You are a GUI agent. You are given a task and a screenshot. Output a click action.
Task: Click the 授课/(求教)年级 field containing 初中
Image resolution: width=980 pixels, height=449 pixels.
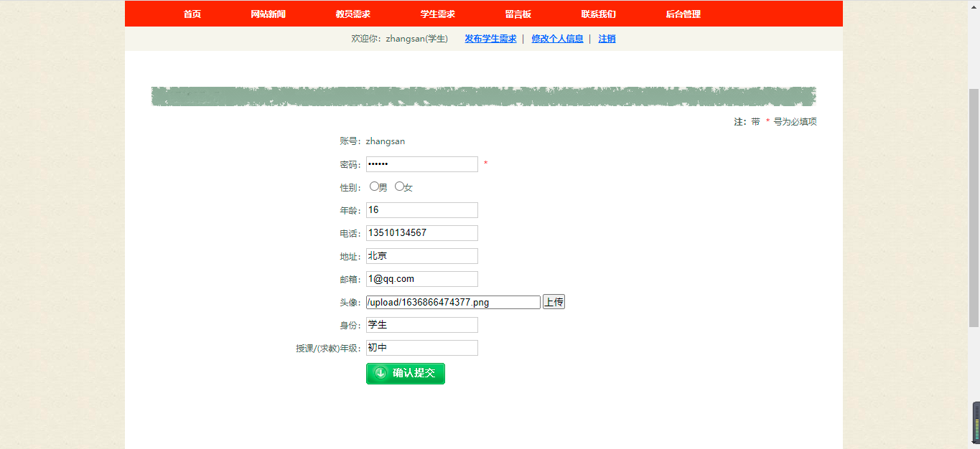(422, 348)
